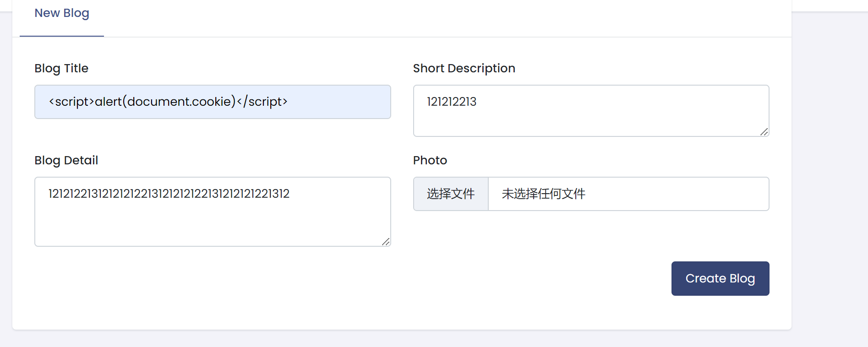Click the script alert text in Blog Title
The height and width of the screenshot is (347, 868).
click(168, 102)
